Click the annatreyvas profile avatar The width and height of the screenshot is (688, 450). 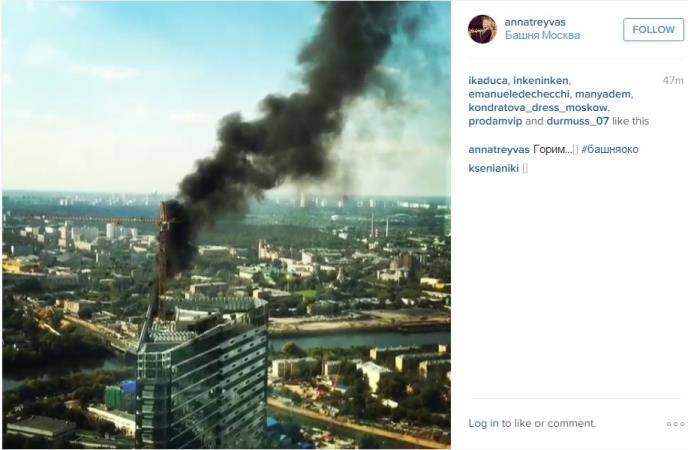coord(482,29)
